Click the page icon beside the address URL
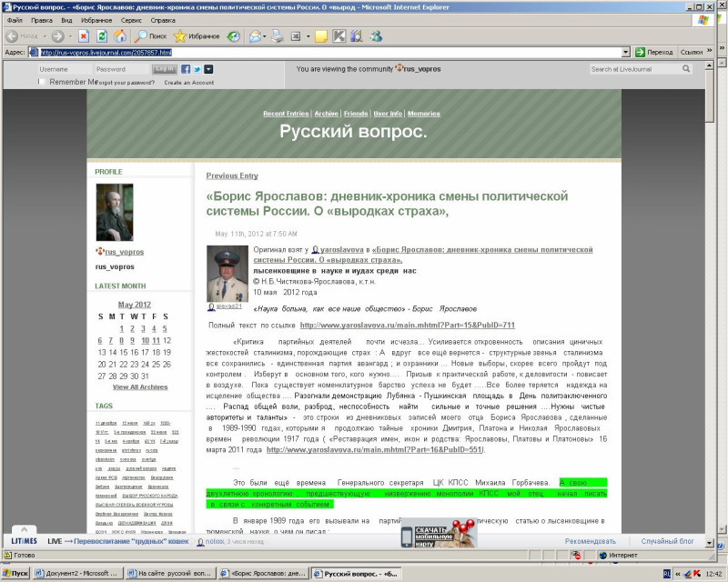The image size is (728, 582). pyautogui.click(x=34, y=52)
